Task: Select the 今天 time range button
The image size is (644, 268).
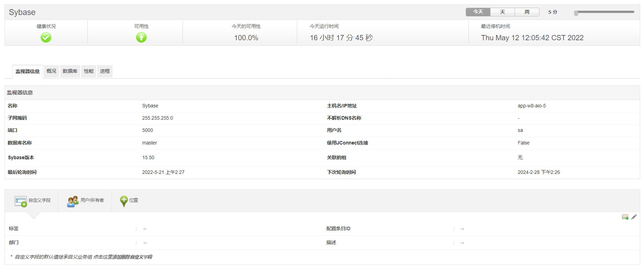Action: [x=478, y=12]
